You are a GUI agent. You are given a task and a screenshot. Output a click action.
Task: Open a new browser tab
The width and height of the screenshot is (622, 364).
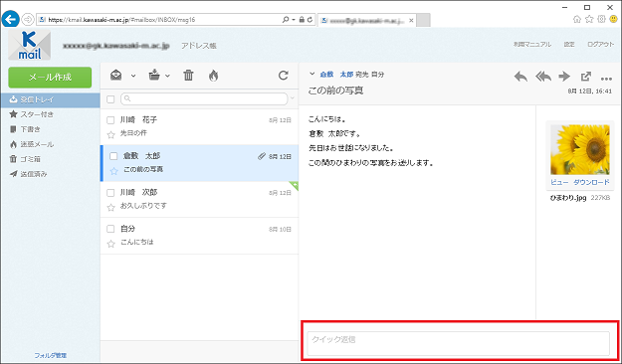pos(424,20)
